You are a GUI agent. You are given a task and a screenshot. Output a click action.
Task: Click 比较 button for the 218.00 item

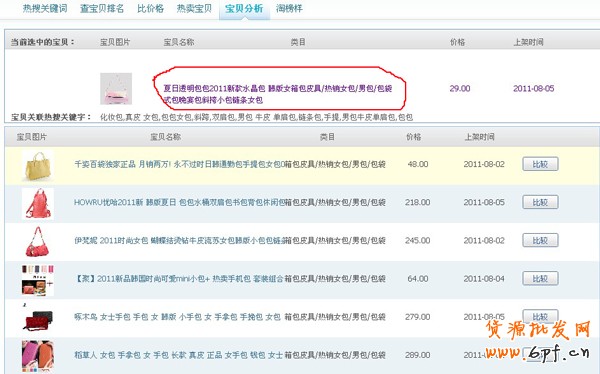click(540, 202)
